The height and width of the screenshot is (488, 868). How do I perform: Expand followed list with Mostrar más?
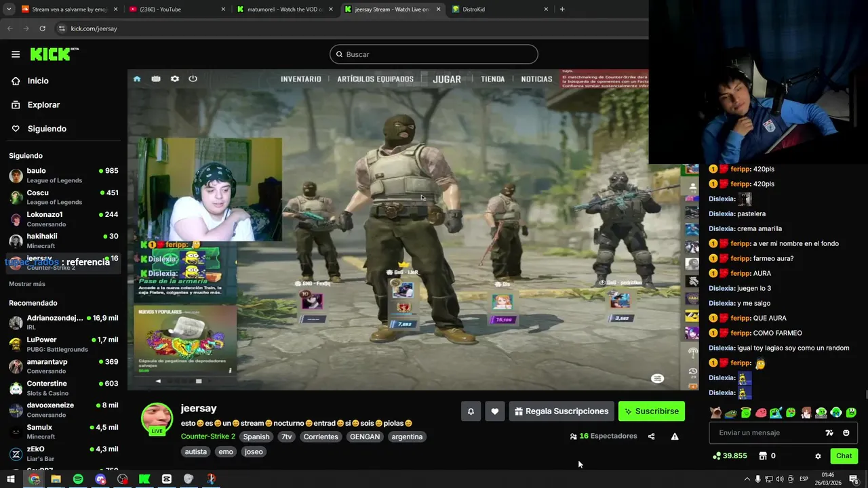27,284
